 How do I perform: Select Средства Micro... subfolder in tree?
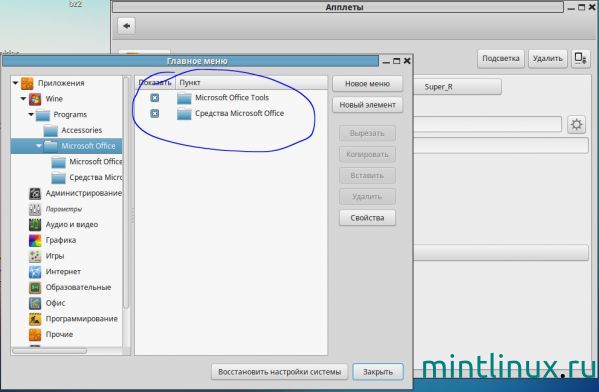tap(96, 177)
